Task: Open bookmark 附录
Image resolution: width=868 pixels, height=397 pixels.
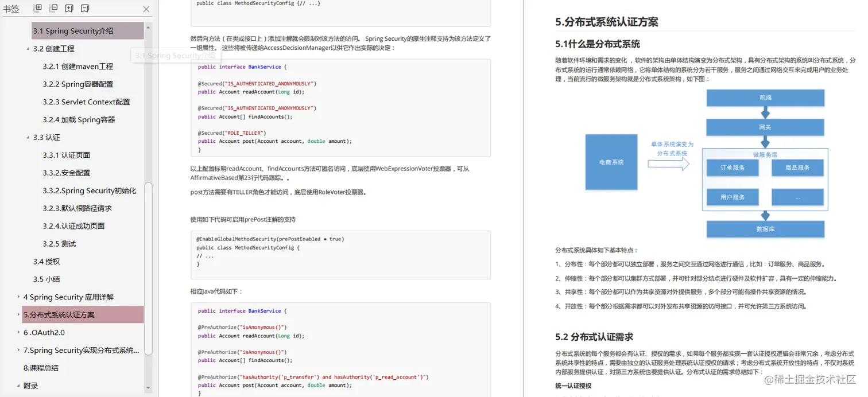Action: tap(31, 386)
